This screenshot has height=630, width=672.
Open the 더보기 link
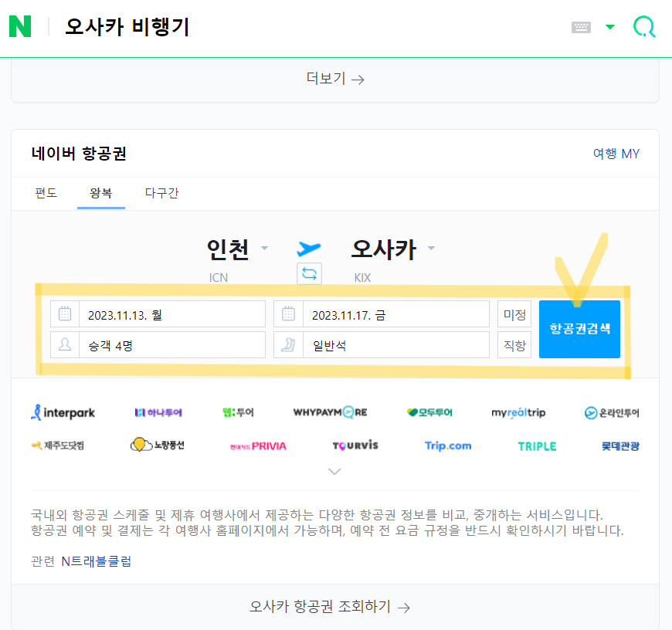coord(335,79)
